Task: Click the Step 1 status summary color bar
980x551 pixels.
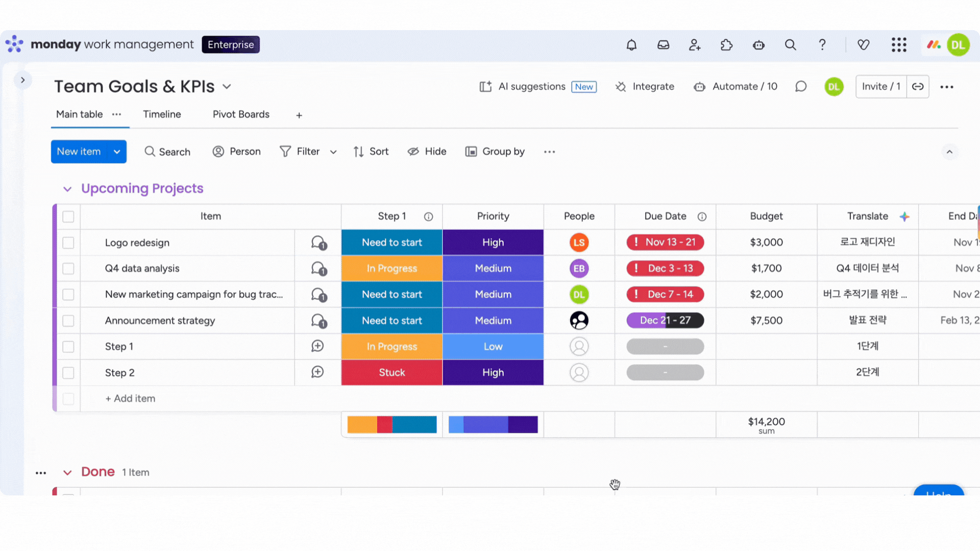Action: coord(392,424)
